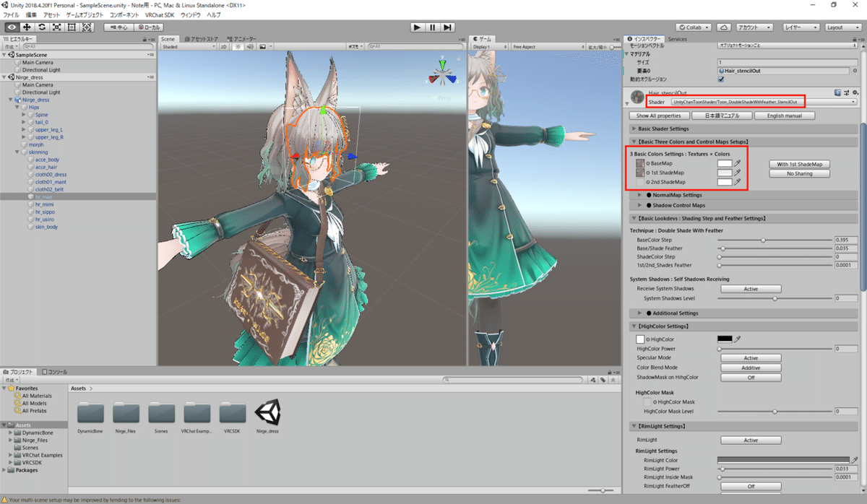
Task: Toggle RimLight FeatherOff Off button
Action: tap(751, 487)
